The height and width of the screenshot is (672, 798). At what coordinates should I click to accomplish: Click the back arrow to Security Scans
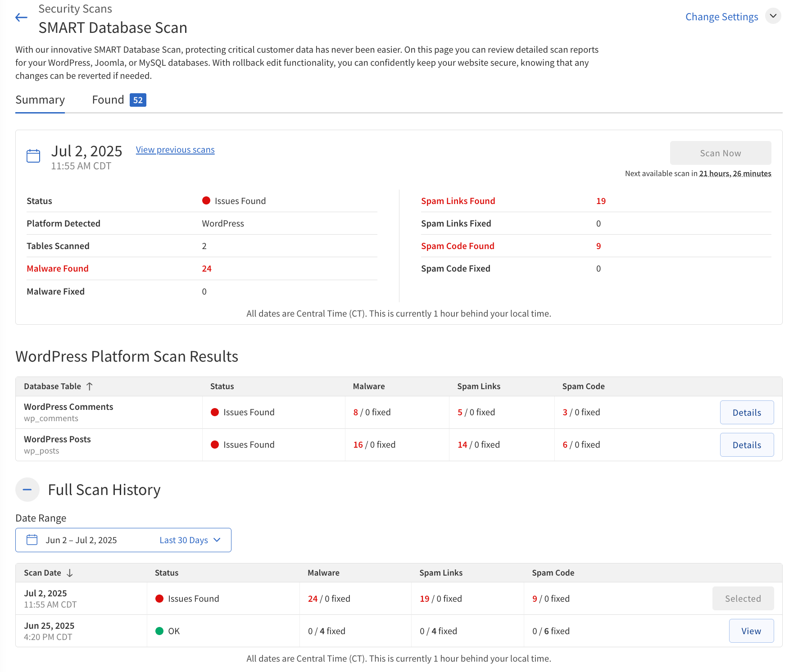coord(21,18)
